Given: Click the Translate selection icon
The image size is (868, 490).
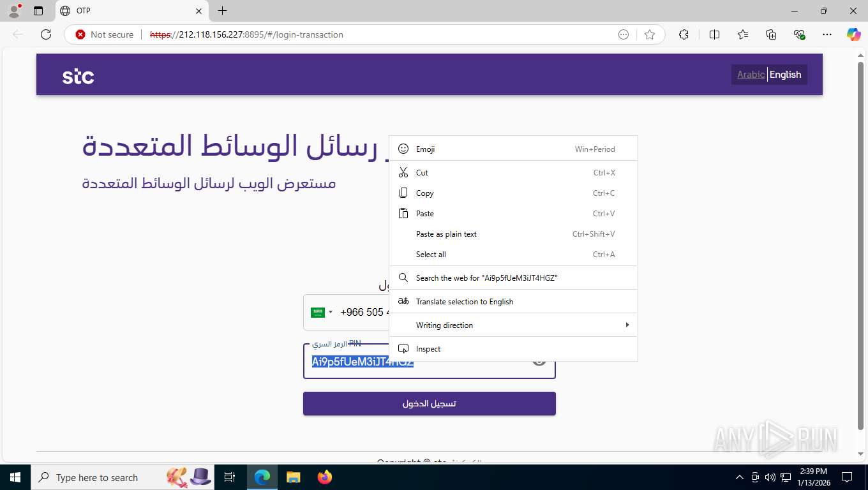Looking at the screenshot, I should click(403, 301).
